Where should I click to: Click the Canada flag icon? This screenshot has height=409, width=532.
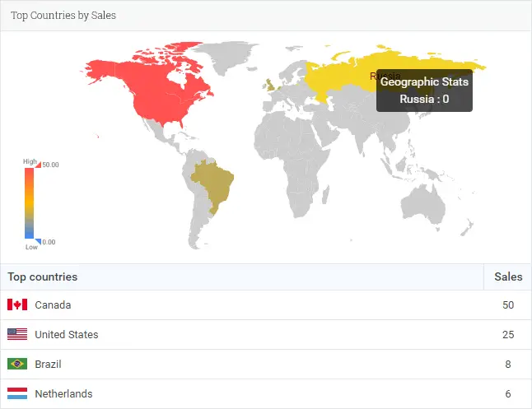(x=17, y=304)
